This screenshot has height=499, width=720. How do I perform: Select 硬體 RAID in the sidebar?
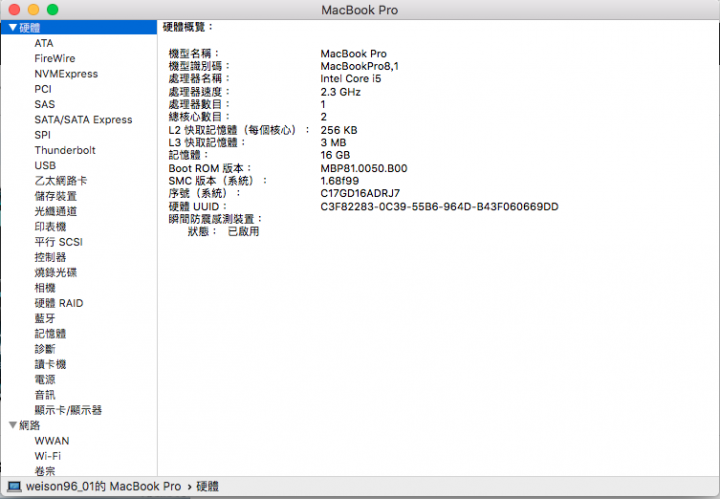[x=59, y=303]
